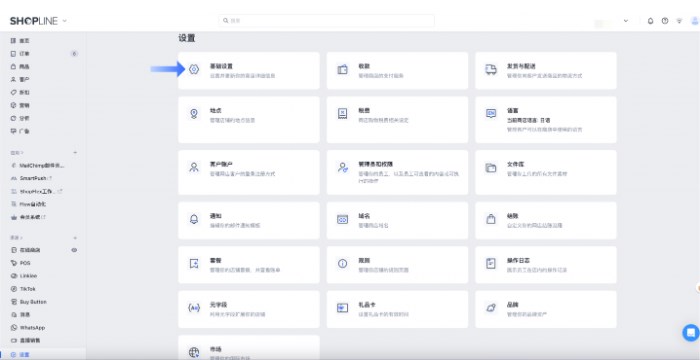
Task: Open the file library folder card
Action: click(x=546, y=172)
